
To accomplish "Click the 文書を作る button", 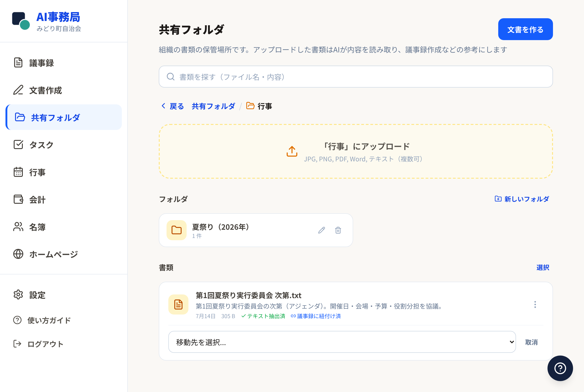I will [525, 29].
